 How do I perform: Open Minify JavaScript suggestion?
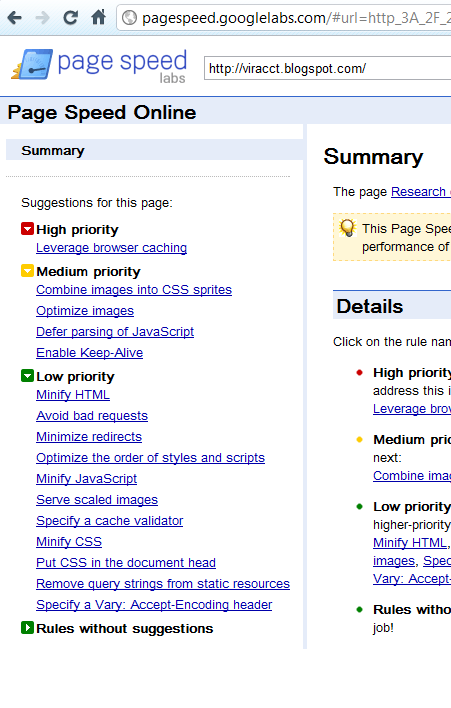point(86,479)
